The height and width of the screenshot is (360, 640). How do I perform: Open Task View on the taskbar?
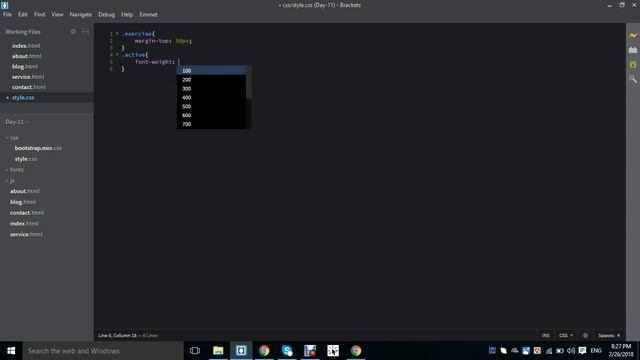[195, 351]
